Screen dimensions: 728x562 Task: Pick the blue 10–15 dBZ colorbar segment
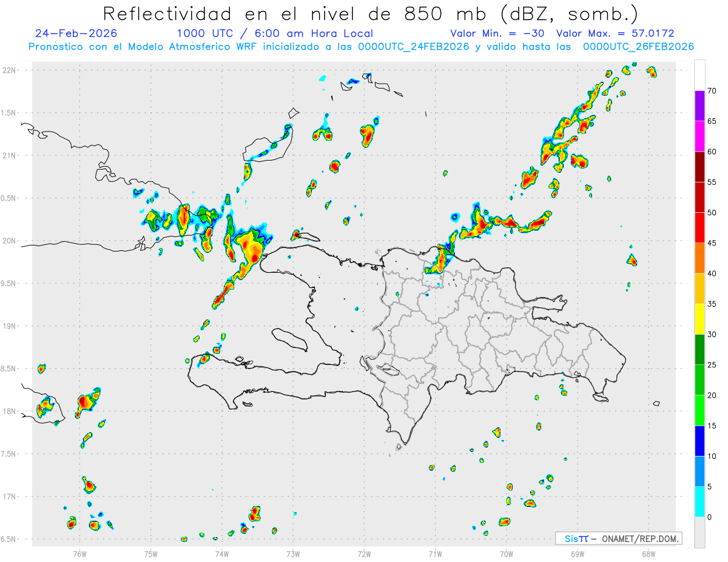tap(699, 441)
